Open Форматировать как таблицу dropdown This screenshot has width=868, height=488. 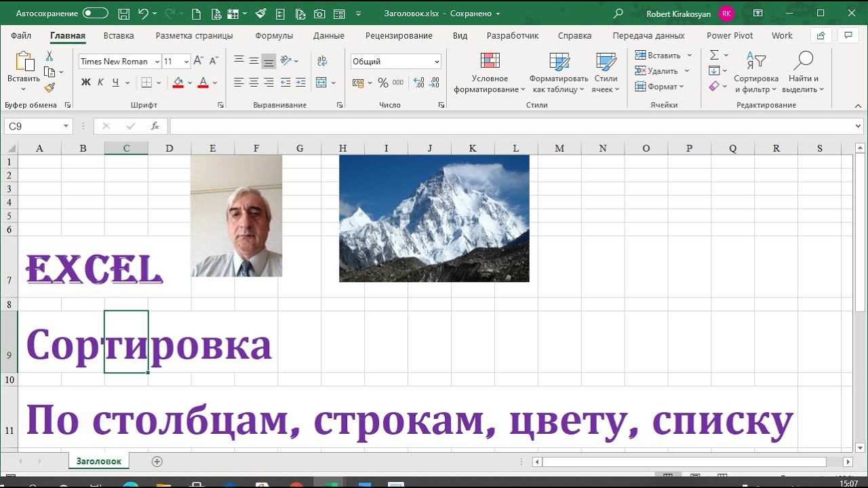click(559, 73)
